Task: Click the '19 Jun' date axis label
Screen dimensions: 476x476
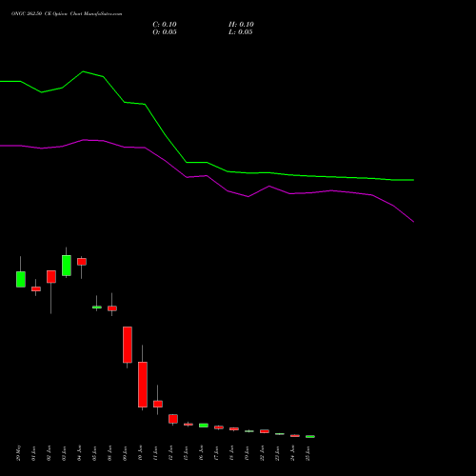Action: click(x=247, y=453)
